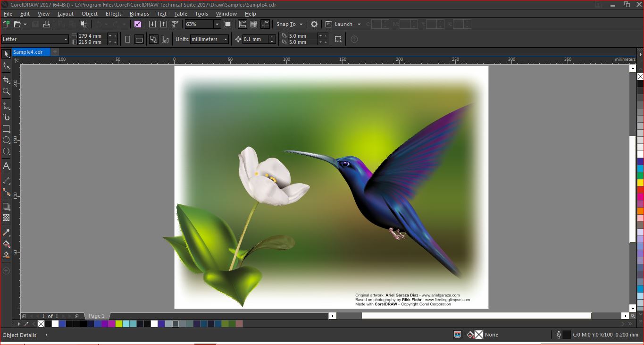The width and height of the screenshot is (644, 345).
Task: Choose the Crop tool
Action: [x=6, y=80]
